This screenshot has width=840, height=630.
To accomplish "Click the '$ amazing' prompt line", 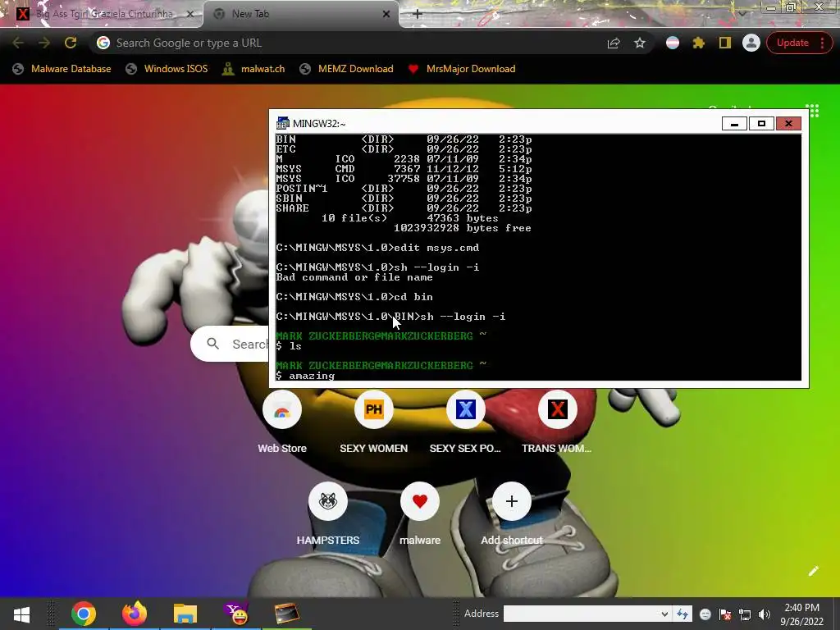I will [305, 376].
